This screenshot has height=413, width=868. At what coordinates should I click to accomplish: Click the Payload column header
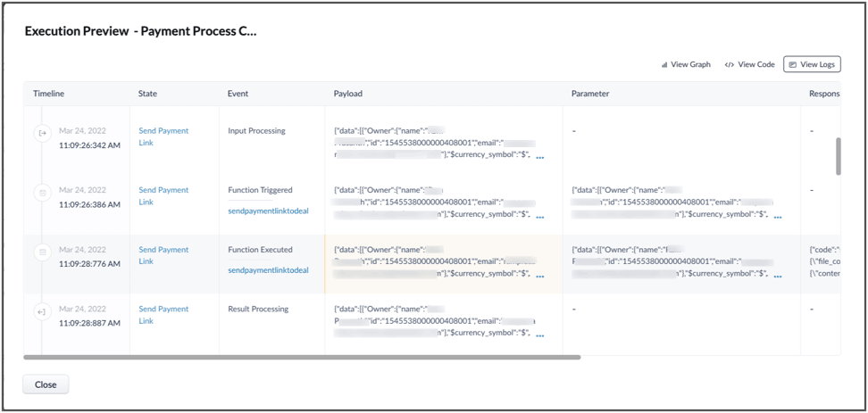click(x=347, y=93)
